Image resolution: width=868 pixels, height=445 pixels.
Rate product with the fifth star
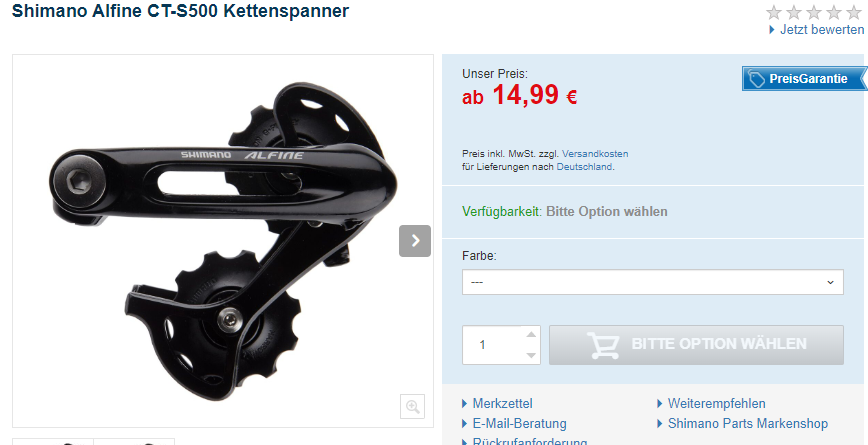854,12
